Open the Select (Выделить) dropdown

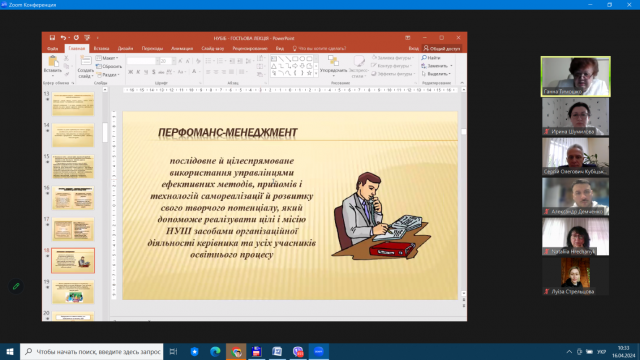(x=436, y=74)
